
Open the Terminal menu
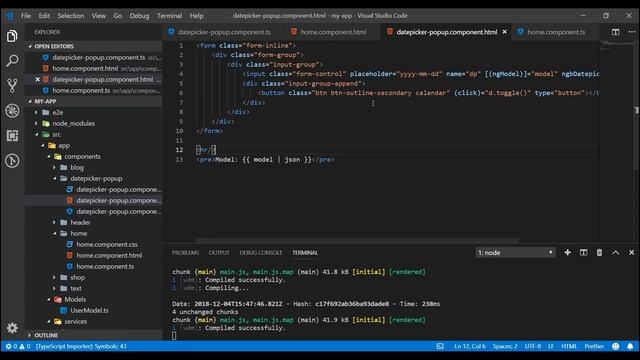point(169,16)
